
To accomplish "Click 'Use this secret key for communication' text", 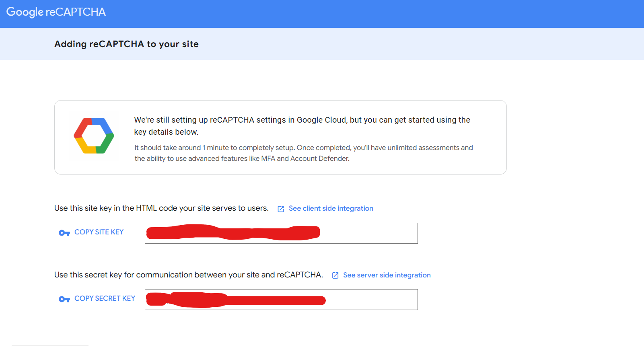I will (x=189, y=275).
